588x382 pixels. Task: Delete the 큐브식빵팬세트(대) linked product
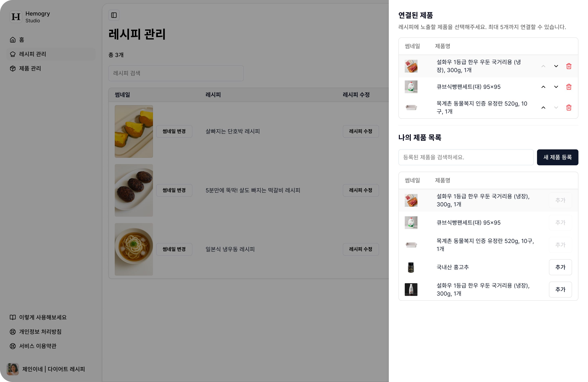click(x=569, y=87)
